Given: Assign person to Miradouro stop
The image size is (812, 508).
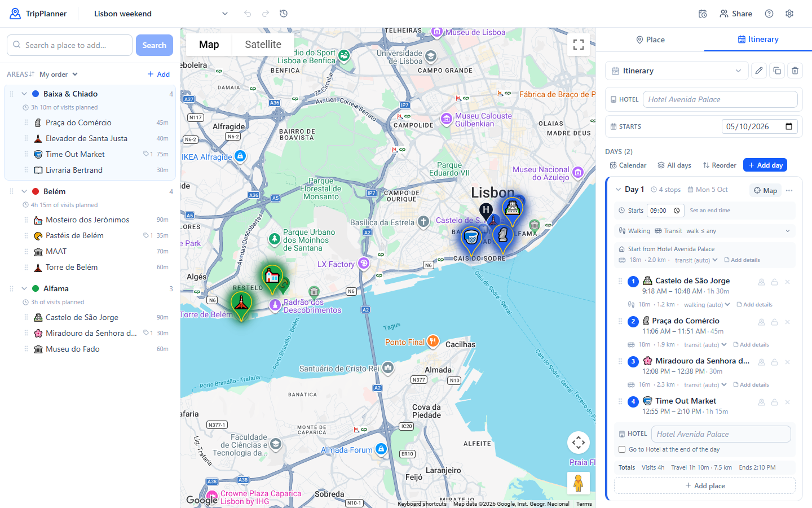Looking at the screenshot, I should click(x=761, y=362).
